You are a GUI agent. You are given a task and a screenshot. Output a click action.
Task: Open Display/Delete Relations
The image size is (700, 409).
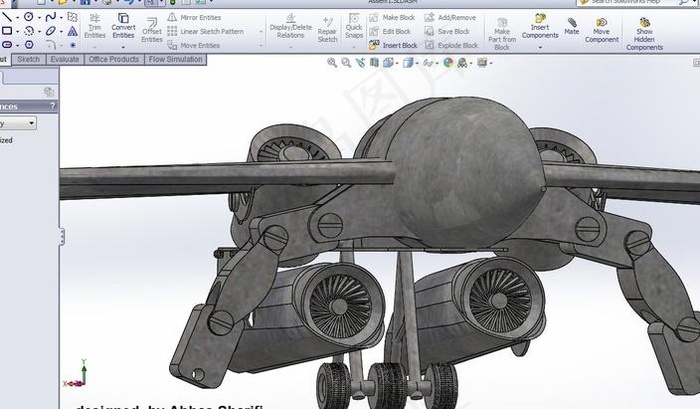[x=291, y=26]
